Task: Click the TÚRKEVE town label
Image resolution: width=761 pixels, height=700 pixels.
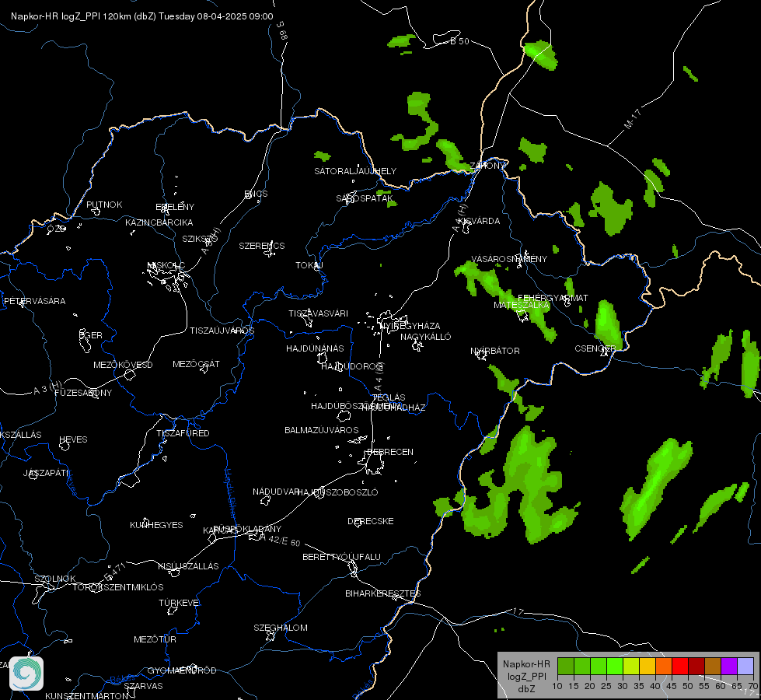Action: [x=180, y=602]
